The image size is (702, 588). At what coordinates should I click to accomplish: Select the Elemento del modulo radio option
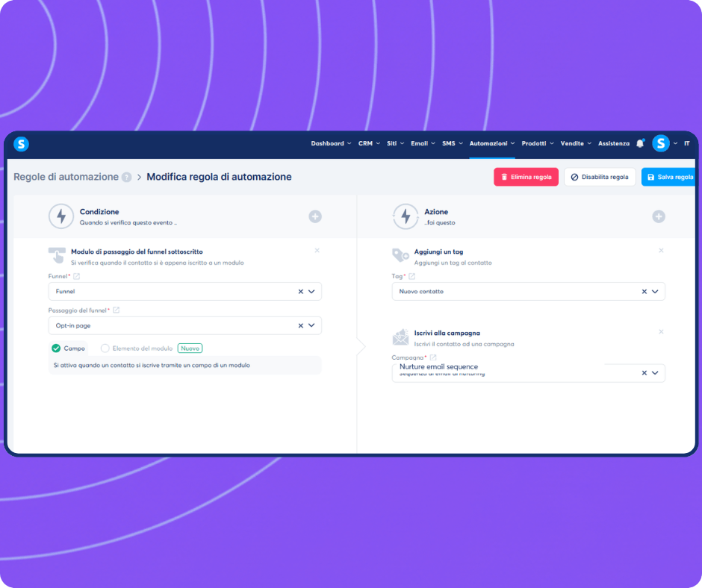point(105,348)
